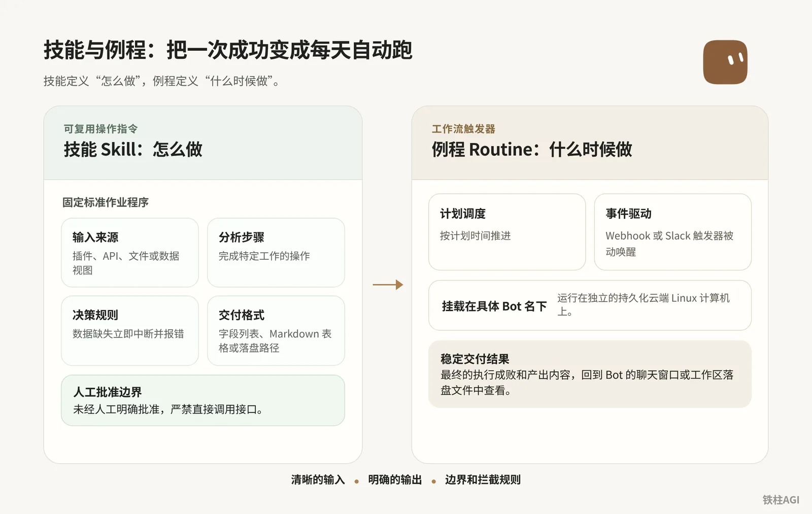Click the text 完成特定工作的操作

(x=264, y=256)
